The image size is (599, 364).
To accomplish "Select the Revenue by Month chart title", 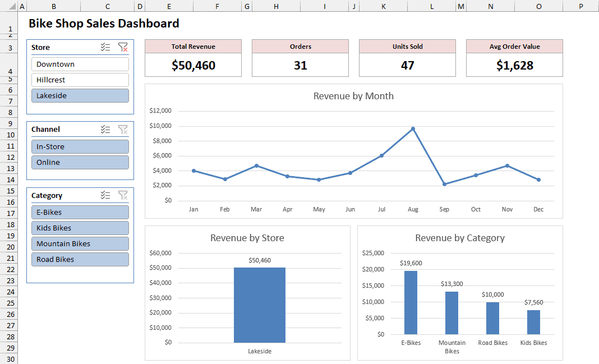I will tap(353, 96).
